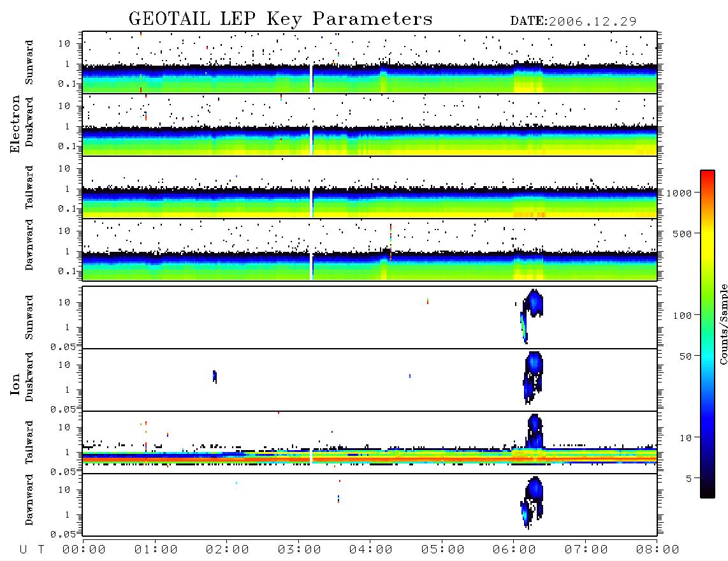Image resolution: width=728 pixels, height=561 pixels.
Task: Click the Electron 'Duskward' panel label
Action: click(29, 122)
